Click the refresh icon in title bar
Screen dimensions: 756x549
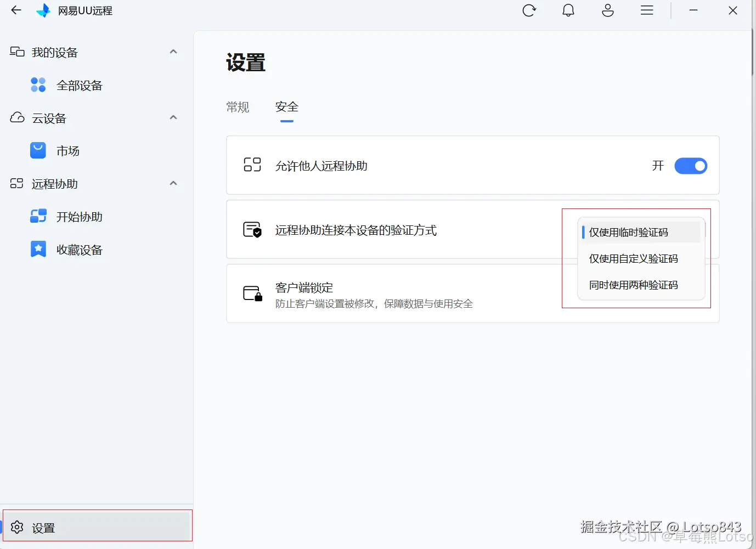pos(529,10)
